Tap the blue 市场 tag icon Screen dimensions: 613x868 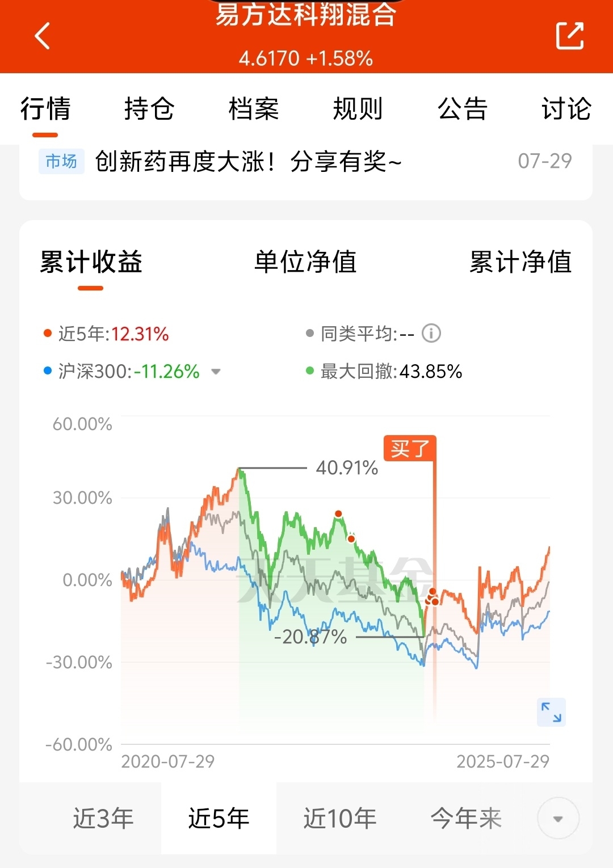61,162
